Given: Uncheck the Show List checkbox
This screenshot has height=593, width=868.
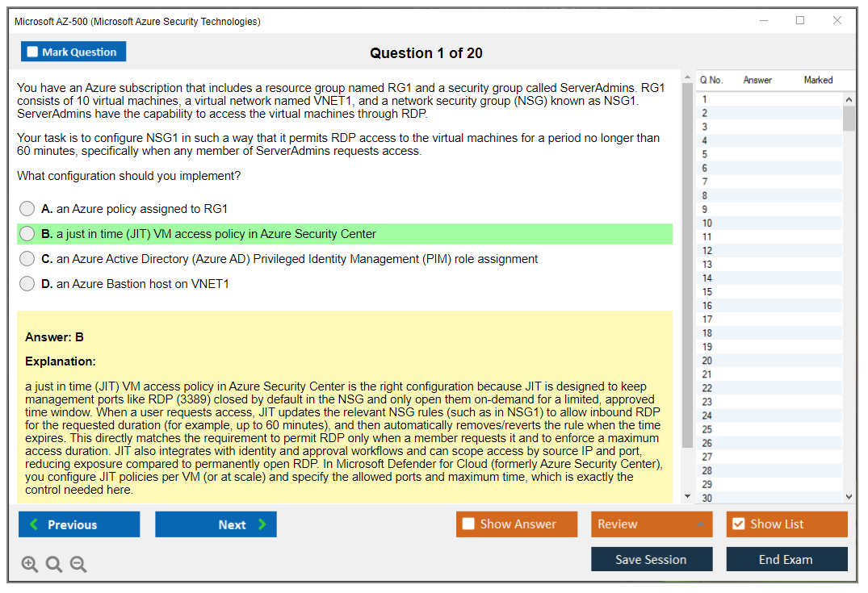Looking at the screenshot, I should coord(738,524).
